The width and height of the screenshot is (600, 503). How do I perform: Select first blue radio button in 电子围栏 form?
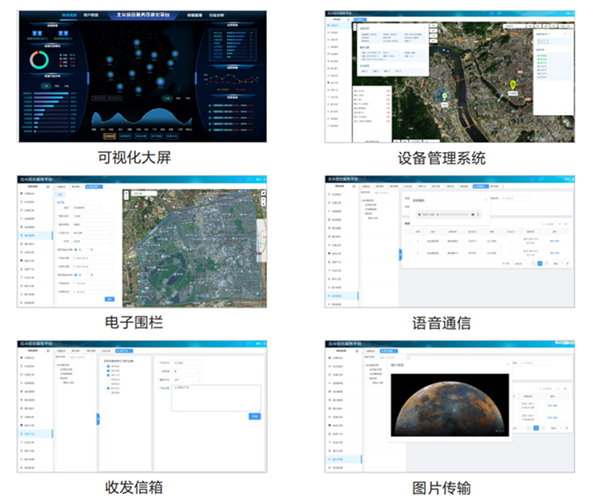pyautogui.click(x=76, y=249)
